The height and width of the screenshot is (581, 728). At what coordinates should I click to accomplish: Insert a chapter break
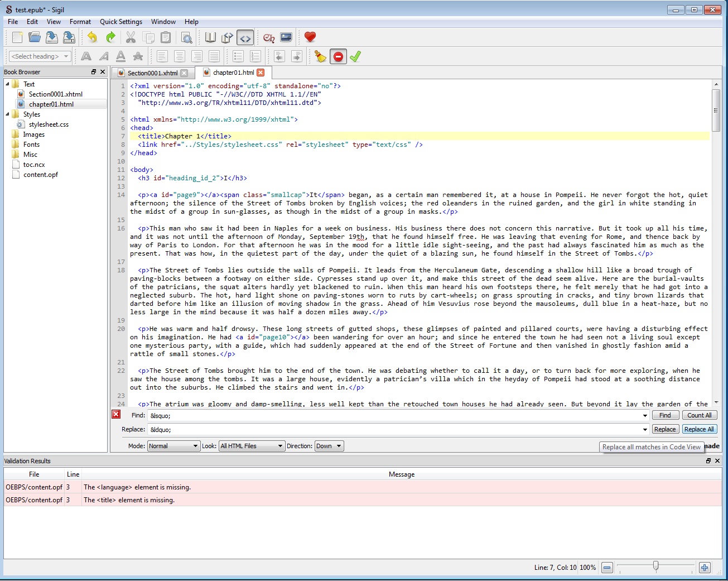pos(269,37)
